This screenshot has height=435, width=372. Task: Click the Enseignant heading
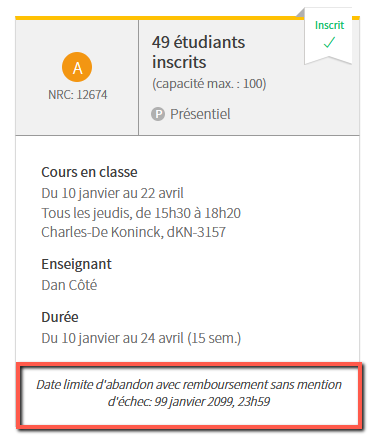click(x=76, y=265)
